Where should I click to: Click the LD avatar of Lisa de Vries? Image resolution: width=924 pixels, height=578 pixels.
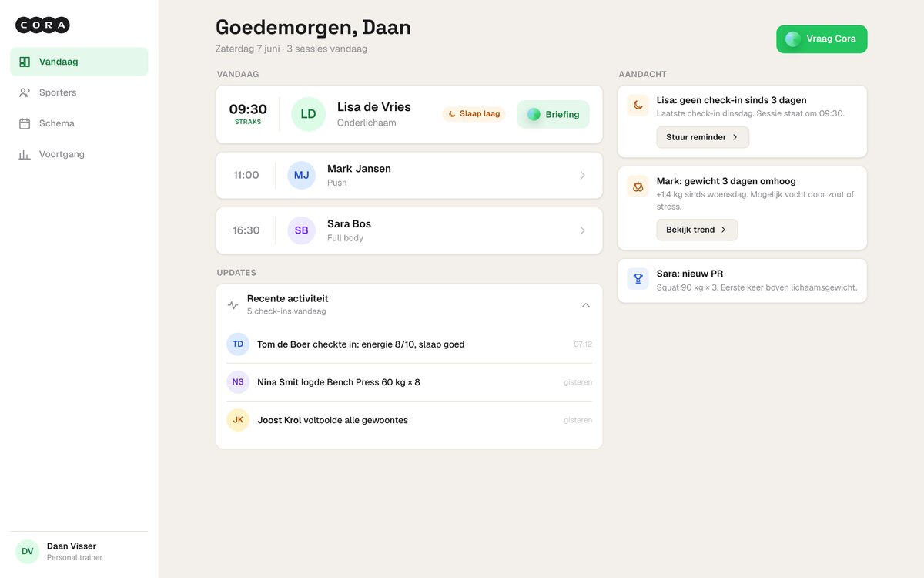(308, 114)
